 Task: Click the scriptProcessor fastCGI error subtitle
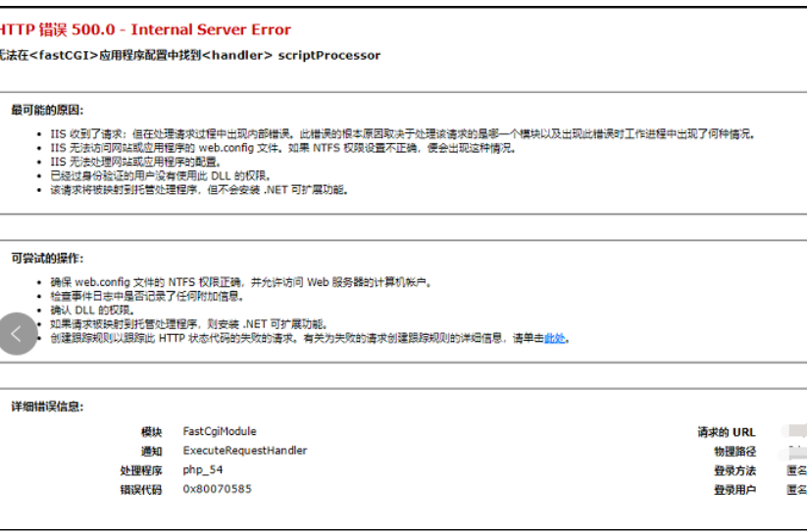(x=189, y=56)
